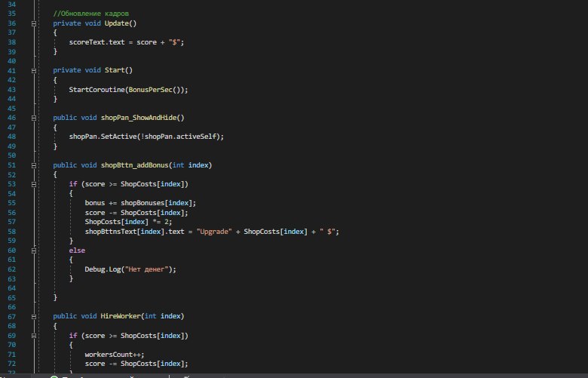Click the 'ShopCosts[index] *= 2;' line
Image resolution: width=588 pixels, height=378 pixels.
point(128,222)
